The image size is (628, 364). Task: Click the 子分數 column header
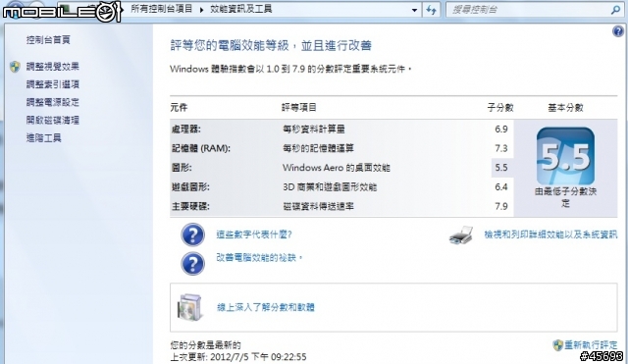[500, 107]
